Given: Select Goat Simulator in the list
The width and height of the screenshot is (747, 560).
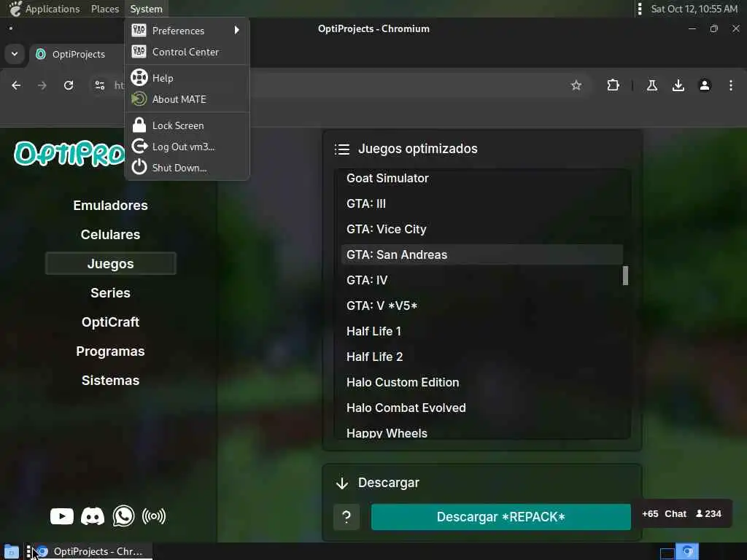Looking at the screenshot, I should pyautogui.click(x=482, y=178).
